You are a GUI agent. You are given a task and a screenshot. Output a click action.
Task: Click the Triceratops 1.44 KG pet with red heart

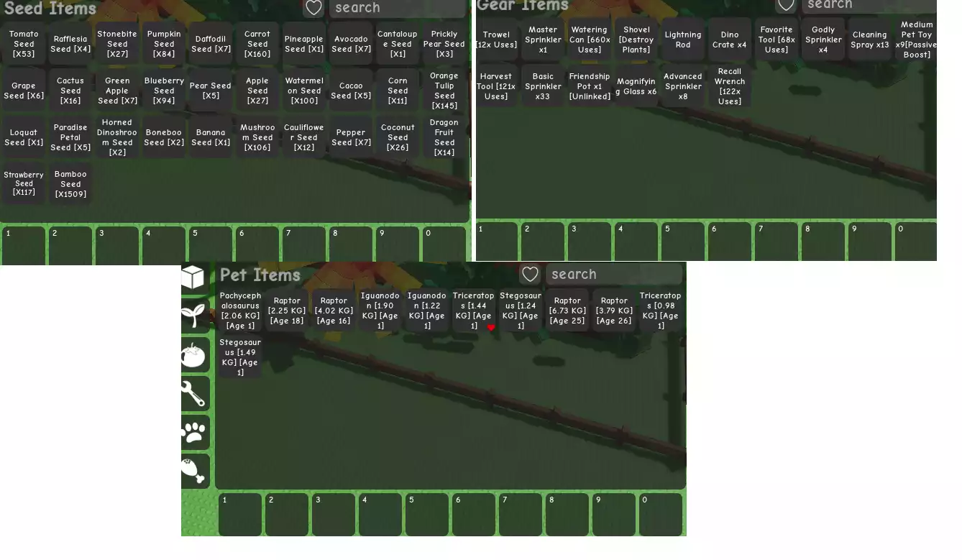click(474, 311)
